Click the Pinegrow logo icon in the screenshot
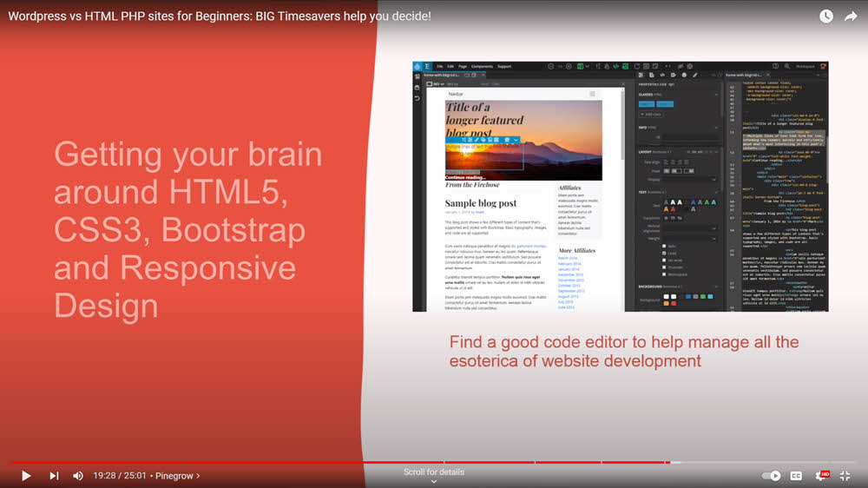The image size is (868, 488). tap(418, 66)
